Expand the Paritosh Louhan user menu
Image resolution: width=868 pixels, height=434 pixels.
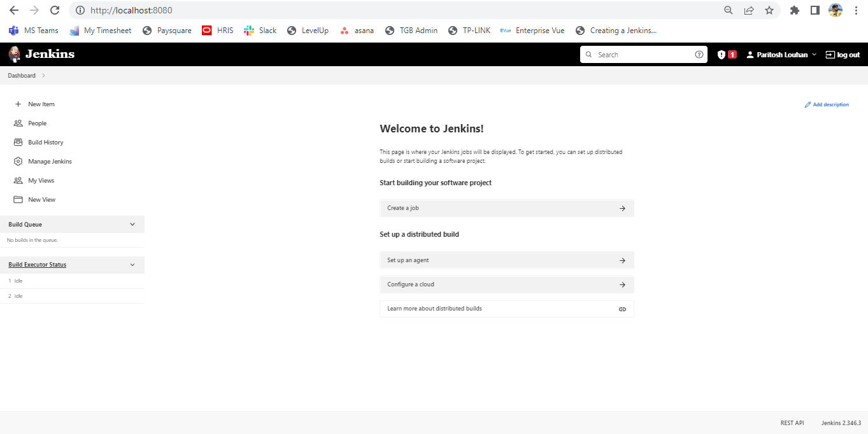(780, 54)
